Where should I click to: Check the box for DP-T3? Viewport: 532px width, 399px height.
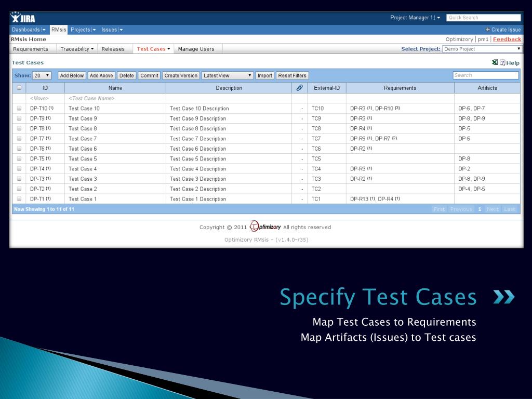(x=19, y=179)
